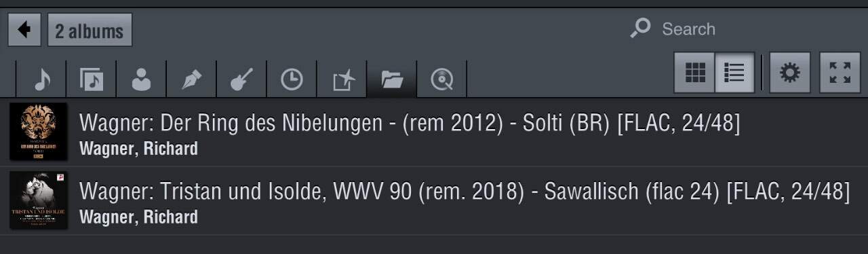Click the magnifying glass search icon
Screen dimensions: 868x254
tap(640, 29)
